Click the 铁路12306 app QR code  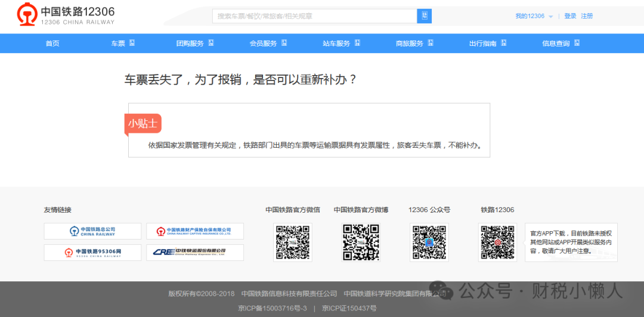pos(497,243)
